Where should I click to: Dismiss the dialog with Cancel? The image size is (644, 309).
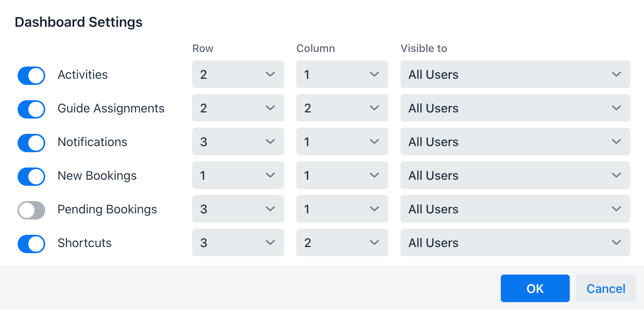click(606, 288)
